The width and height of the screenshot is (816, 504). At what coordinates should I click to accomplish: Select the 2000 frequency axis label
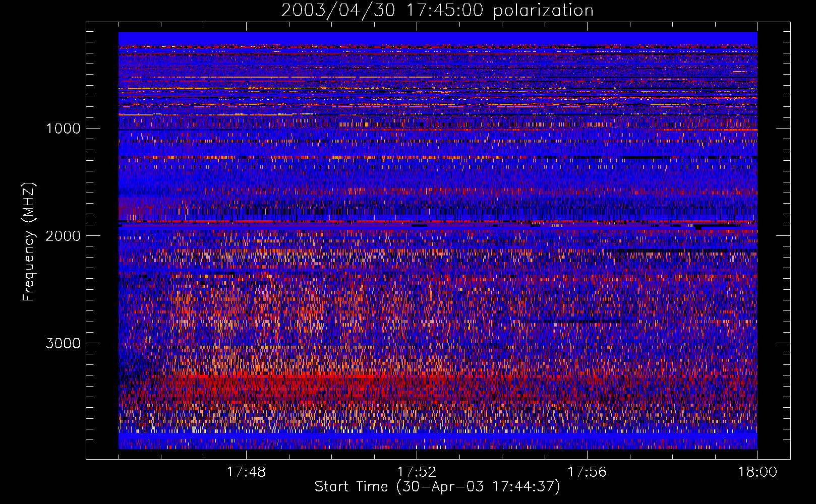click(63, 236)
